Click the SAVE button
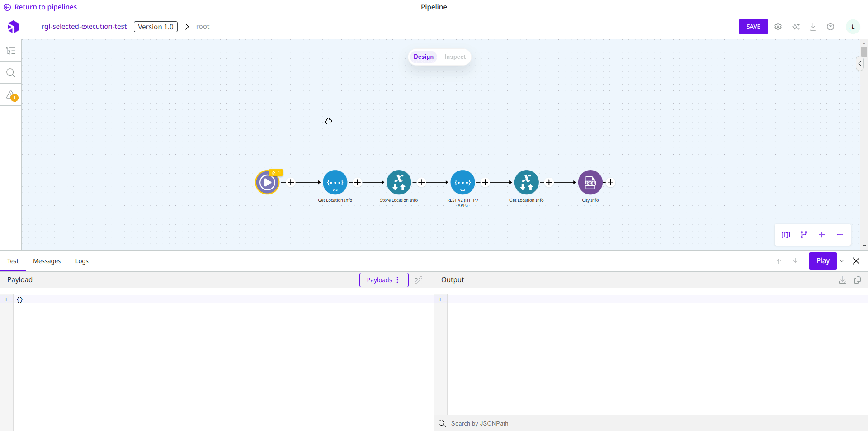The width and height of the screenshot is (868, 431). (753, 27)
